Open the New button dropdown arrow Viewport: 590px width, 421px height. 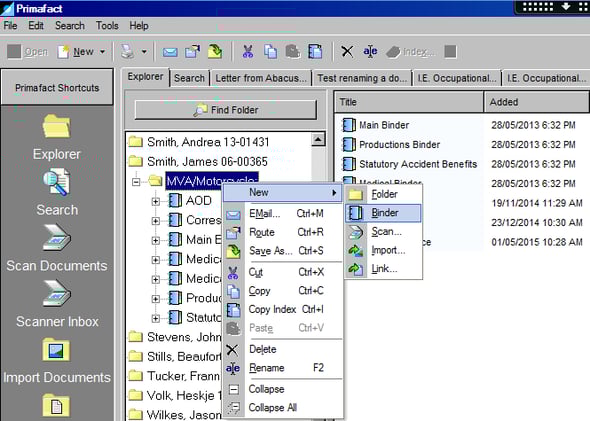click(102, 52)
